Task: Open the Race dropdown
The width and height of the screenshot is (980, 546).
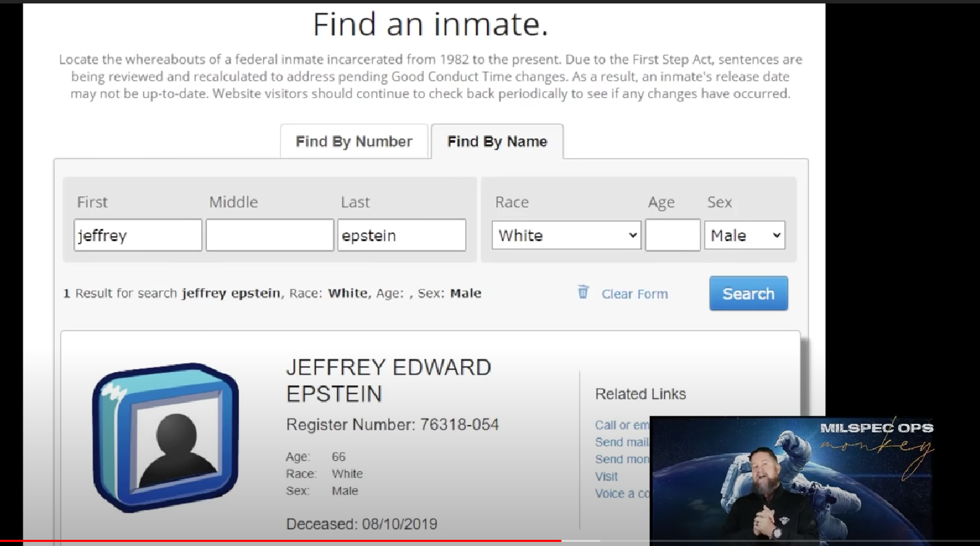Action: click(x=566, y=235)
